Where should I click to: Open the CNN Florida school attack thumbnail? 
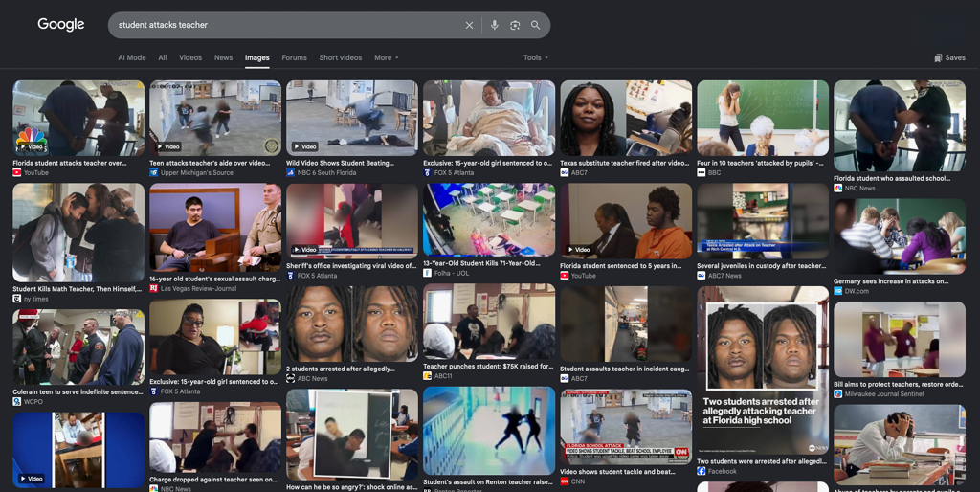point(626,427)
